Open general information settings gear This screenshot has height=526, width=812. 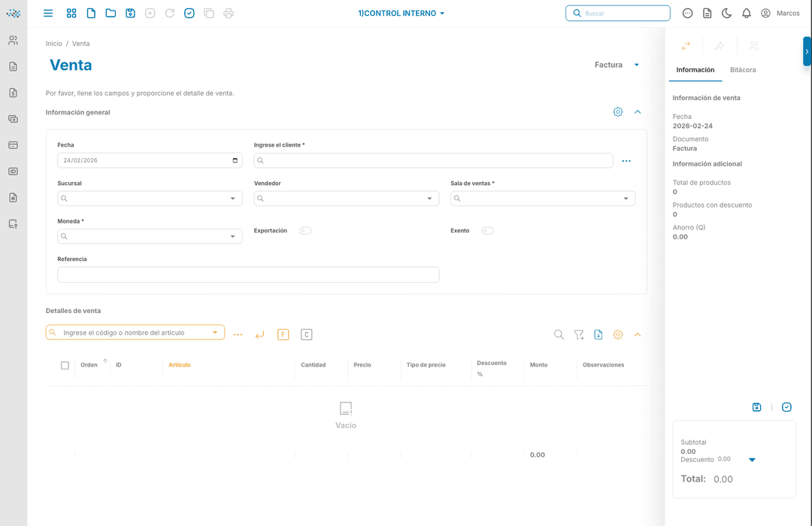pos(618,112)
